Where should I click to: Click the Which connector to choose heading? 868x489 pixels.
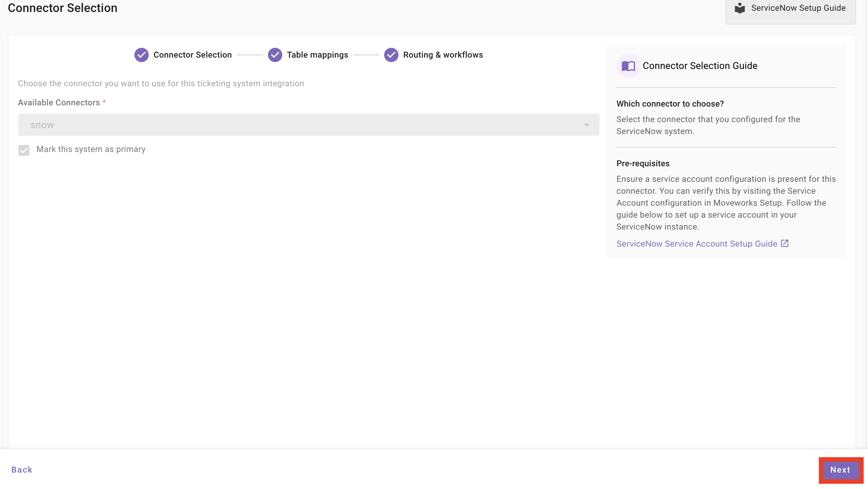670,104
